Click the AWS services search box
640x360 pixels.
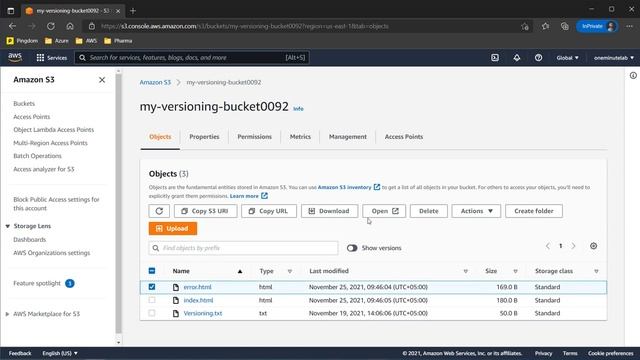[x=192, y=58]
